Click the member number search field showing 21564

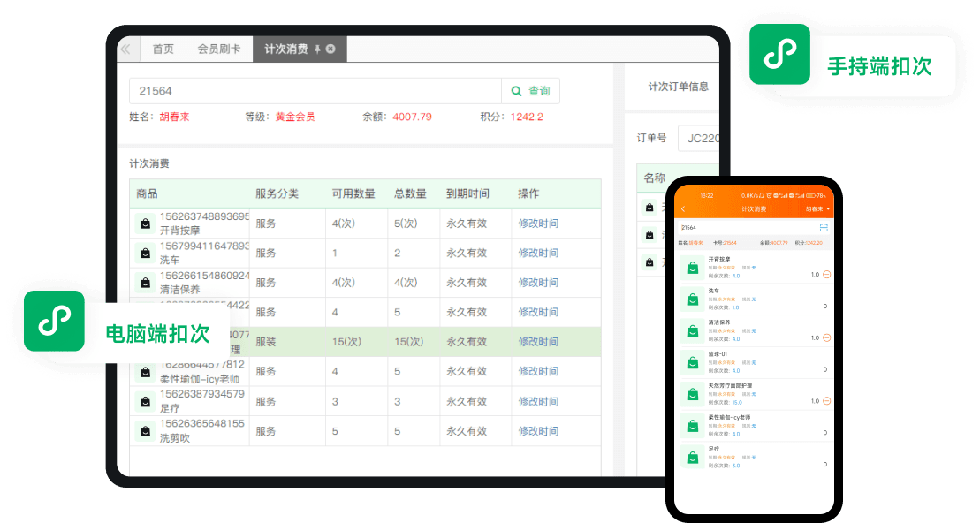315,91
